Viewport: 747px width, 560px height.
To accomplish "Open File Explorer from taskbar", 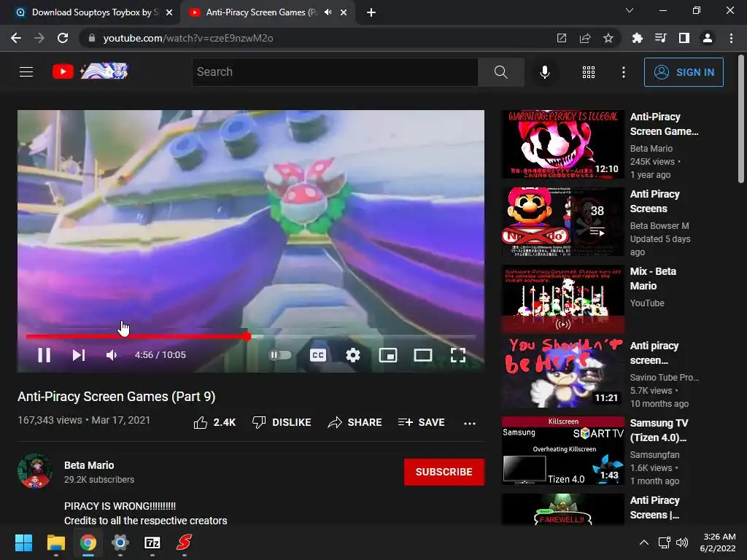I will (x=55, y=542).
